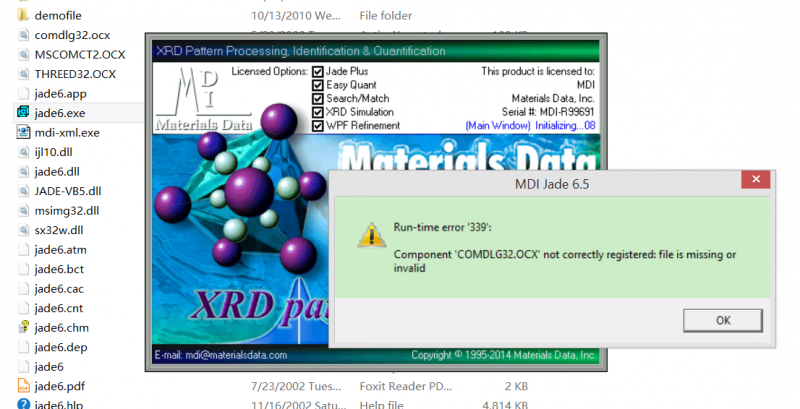This screenshot has width=800, height=409.
Task: Click the file name jade6.exe
Action: [60, 113]
